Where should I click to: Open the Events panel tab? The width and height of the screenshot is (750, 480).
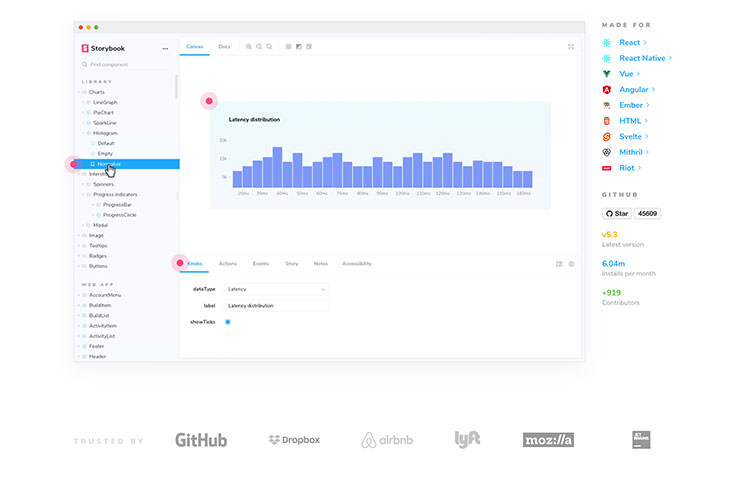[261, 263]
